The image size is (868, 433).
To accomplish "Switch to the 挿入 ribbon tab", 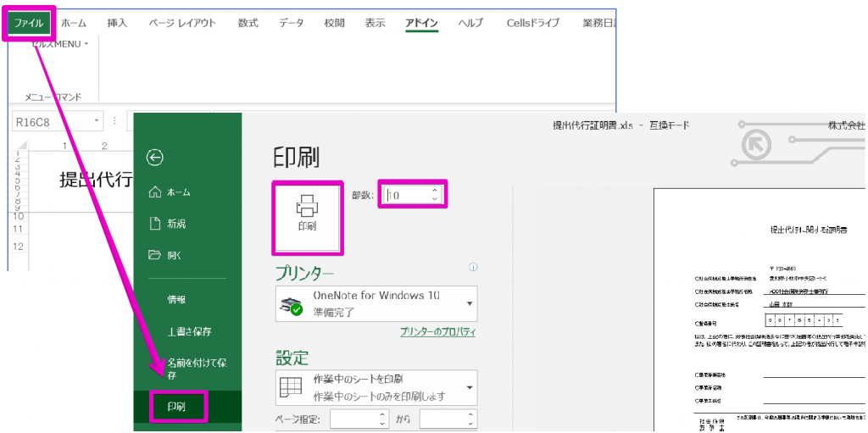I will [117, 23].
